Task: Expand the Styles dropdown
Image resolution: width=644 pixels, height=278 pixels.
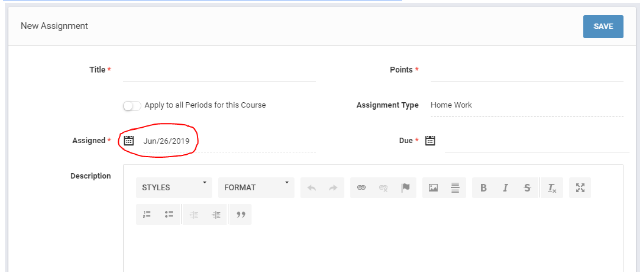Action: pos(174,187)
